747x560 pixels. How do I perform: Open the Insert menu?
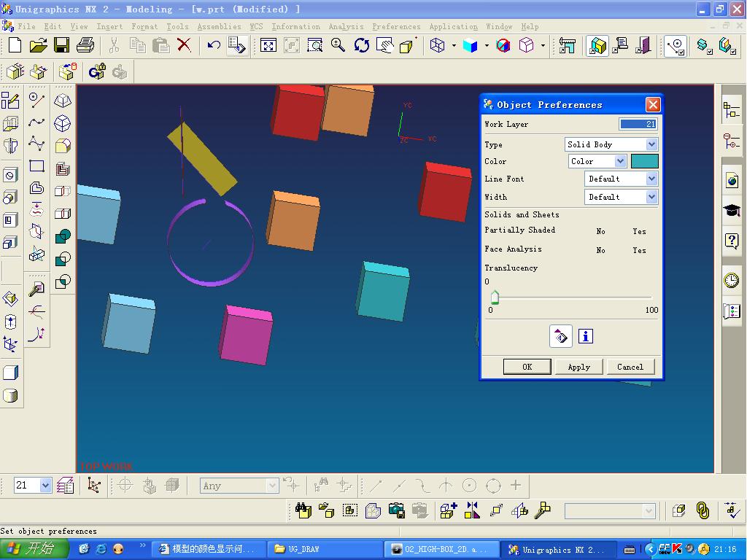[109, 27]
